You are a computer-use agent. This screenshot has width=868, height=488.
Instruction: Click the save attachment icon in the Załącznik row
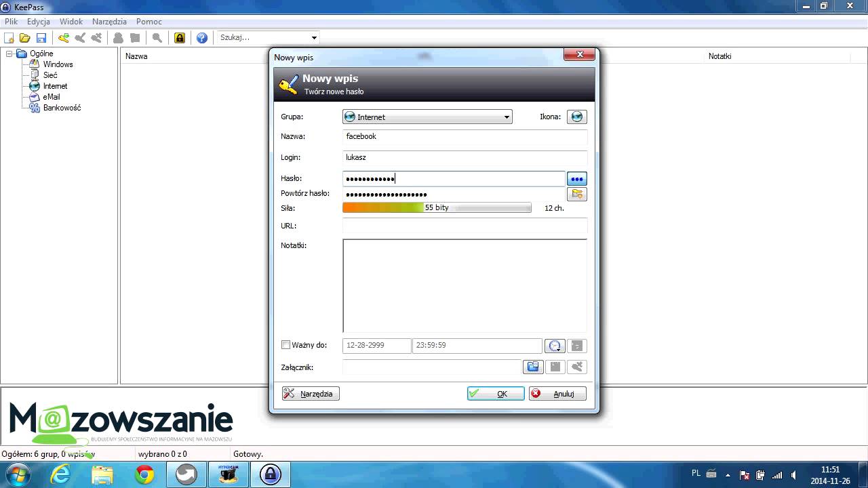555,367
